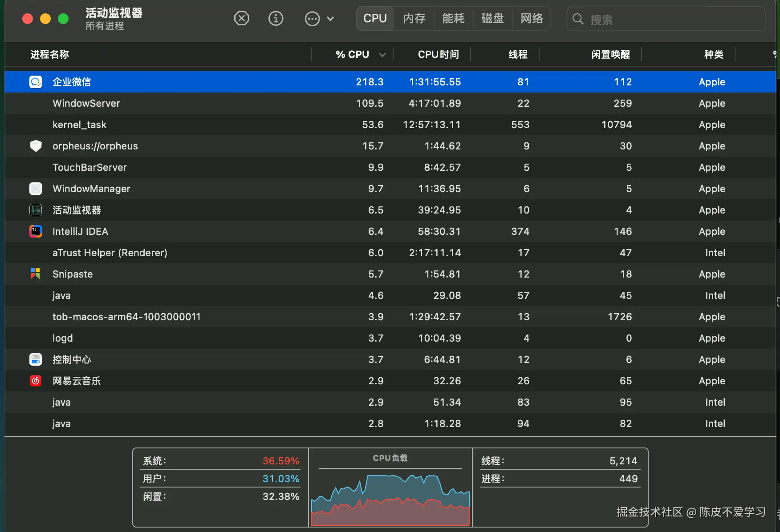The image size is (780, 532).
Task: Click the 企业微信 app icon in the process list
Action: tap(35, 82)
